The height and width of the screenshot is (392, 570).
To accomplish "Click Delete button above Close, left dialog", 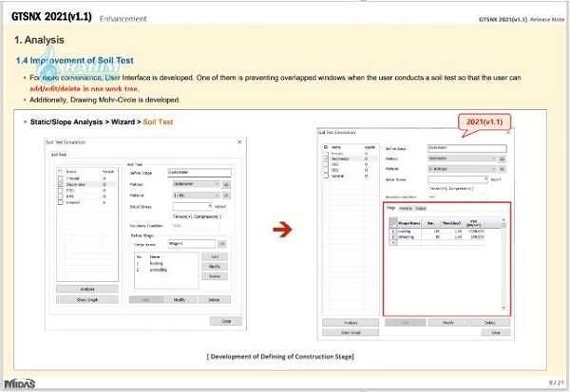I will (x=214, y=300).
